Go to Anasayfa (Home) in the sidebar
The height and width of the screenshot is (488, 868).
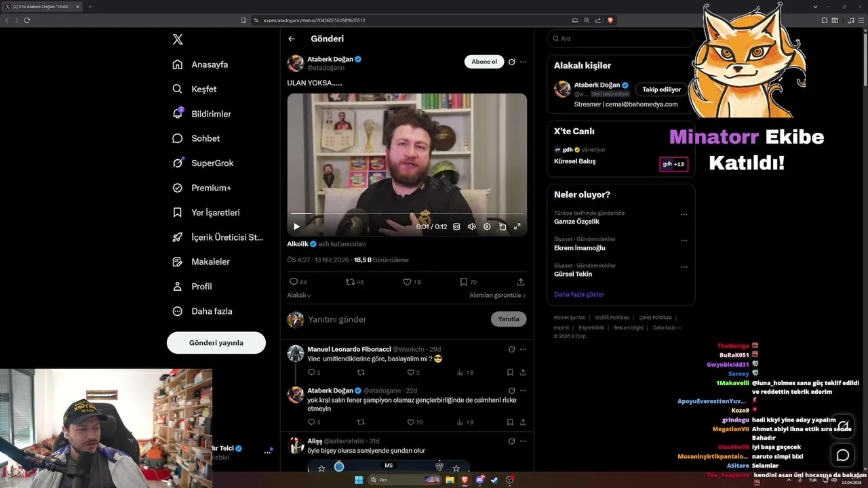tap(200, 64)
